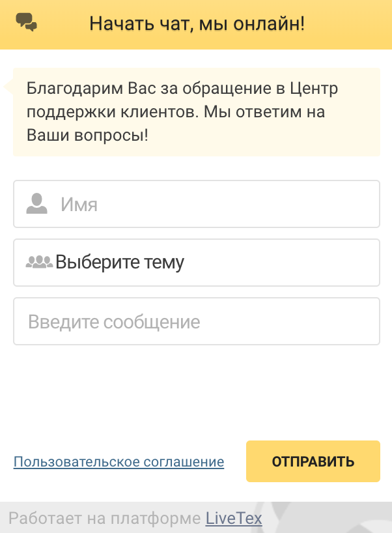Click the Работает на платформе footer text
This screenshot has width=392, height=533.
[104, 518]
